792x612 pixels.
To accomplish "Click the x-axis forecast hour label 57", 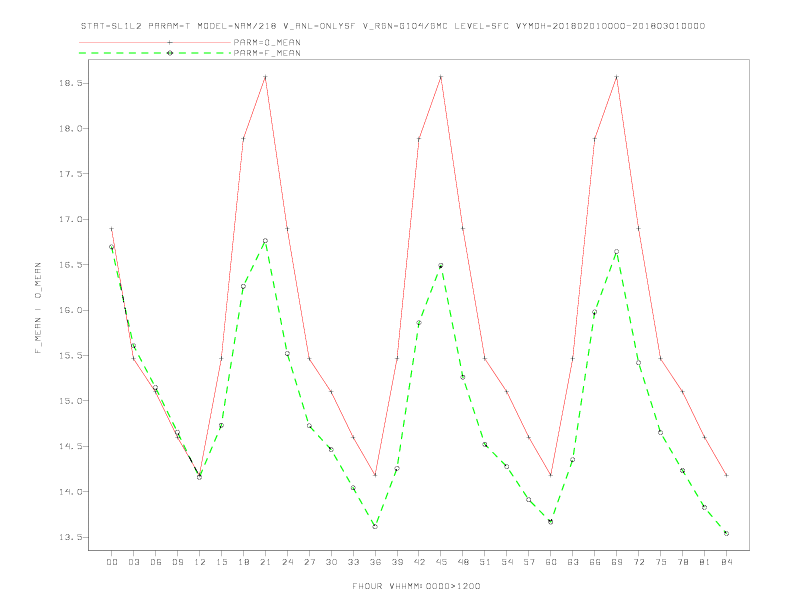I will point(529,562).
